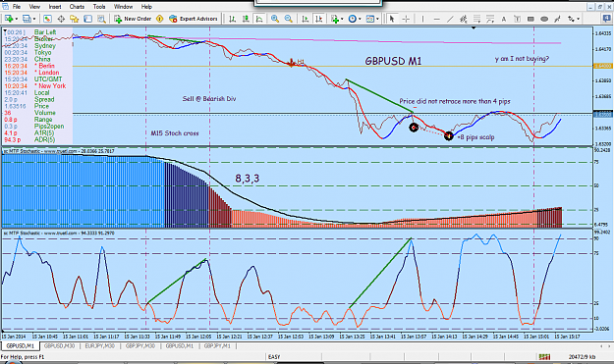This screenshot has height=364, width=614.
Task: Toggle Auto Scroll on the chart
Action: [306, 19]
